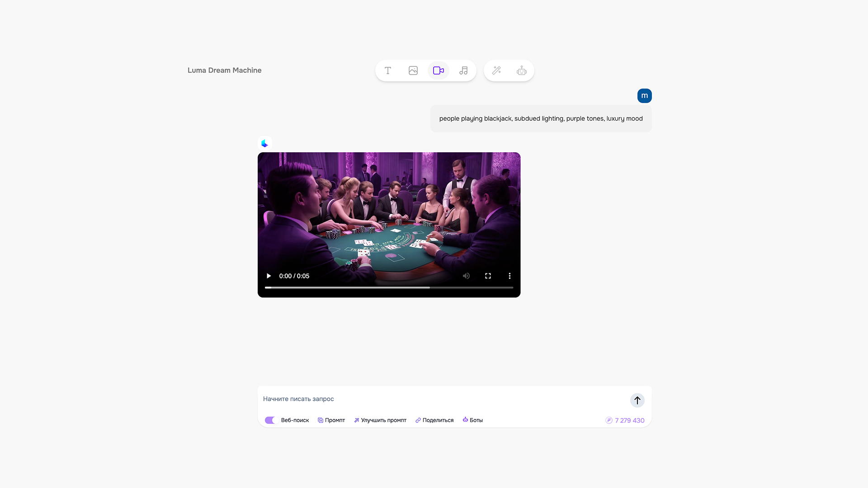
Task: Click the user avatar 'm'
Action: click(x=644, y=96)
